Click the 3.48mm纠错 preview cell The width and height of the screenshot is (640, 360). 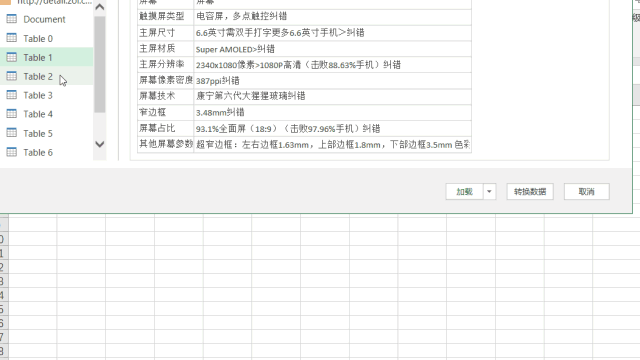(x=332, y=113)
